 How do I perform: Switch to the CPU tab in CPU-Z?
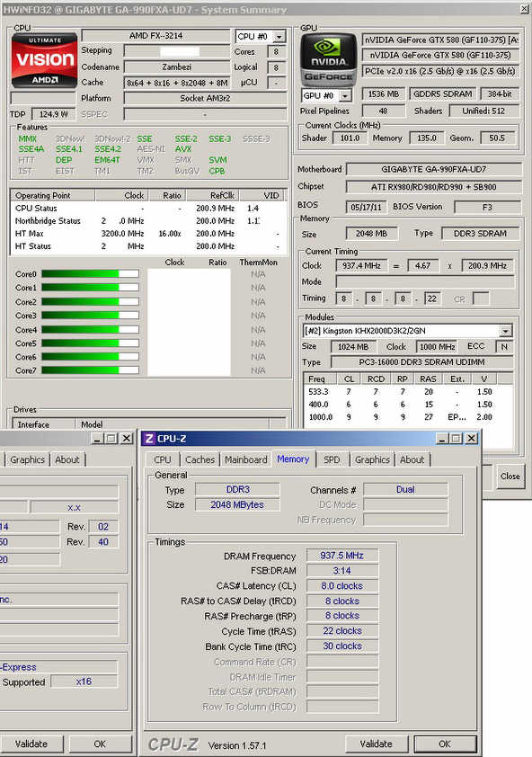point(163,459)
